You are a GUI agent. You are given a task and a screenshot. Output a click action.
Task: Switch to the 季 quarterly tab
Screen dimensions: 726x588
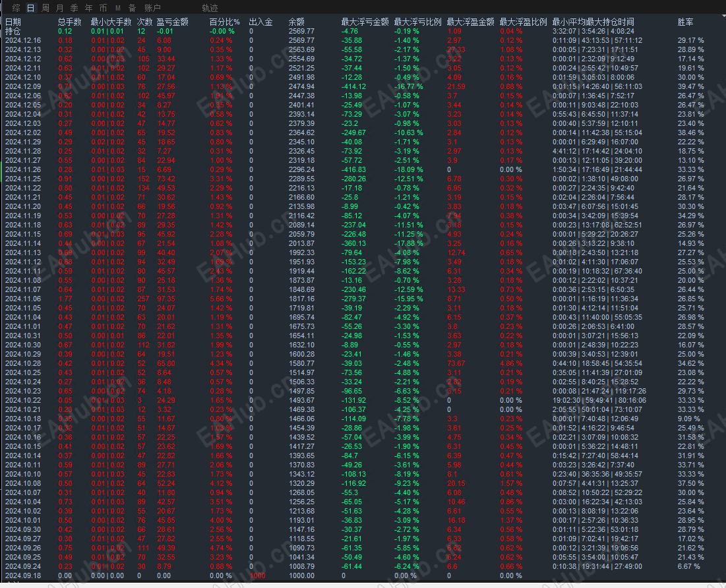tap(74, 8)
